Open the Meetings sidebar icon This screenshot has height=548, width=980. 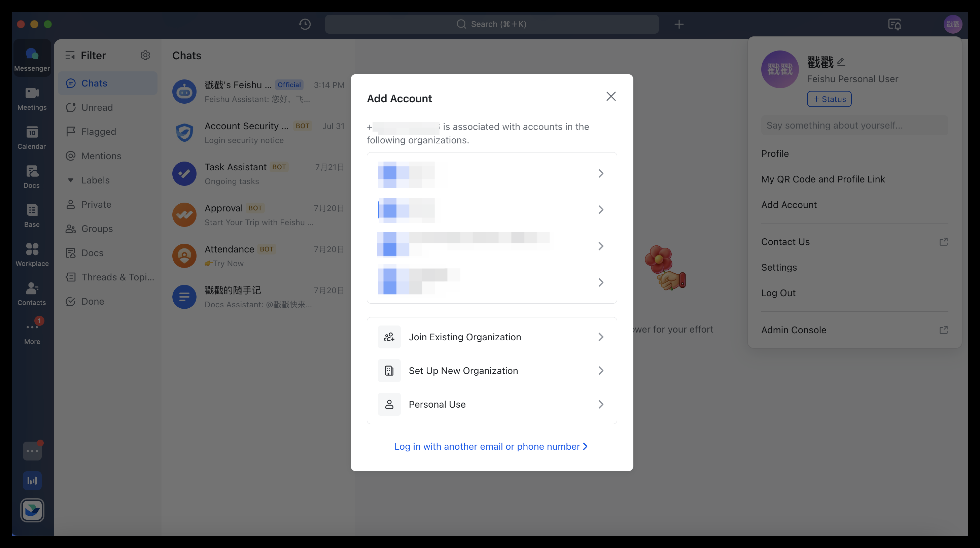point(32,98)
